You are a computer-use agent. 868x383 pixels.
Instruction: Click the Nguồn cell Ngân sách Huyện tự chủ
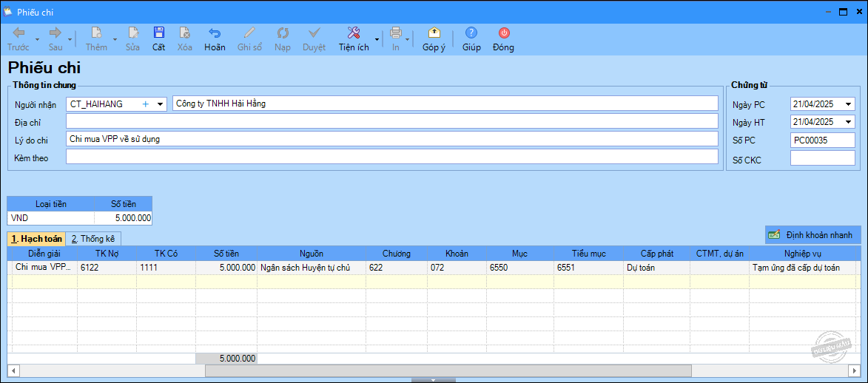coord(311,268)
